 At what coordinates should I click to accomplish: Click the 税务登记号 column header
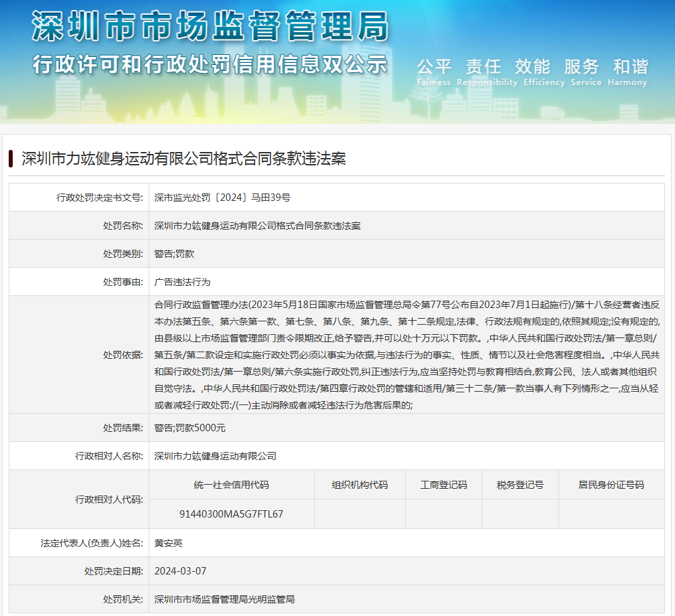[x=520, y=485]
